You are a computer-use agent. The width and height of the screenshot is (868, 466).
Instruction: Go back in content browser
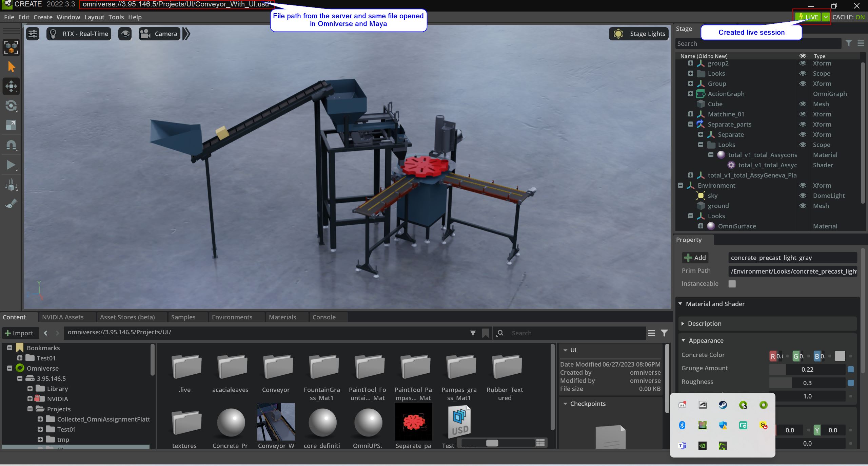tap(46, 333)
